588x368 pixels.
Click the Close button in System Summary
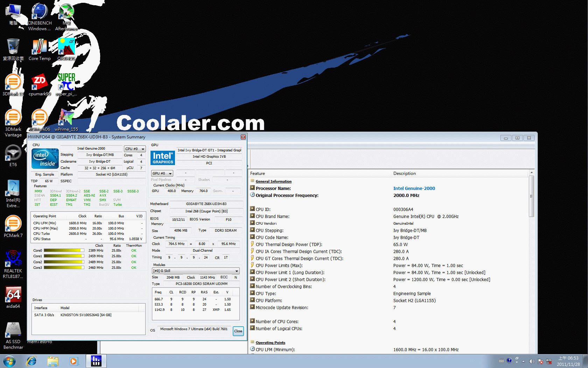click(x=238, y=331)
